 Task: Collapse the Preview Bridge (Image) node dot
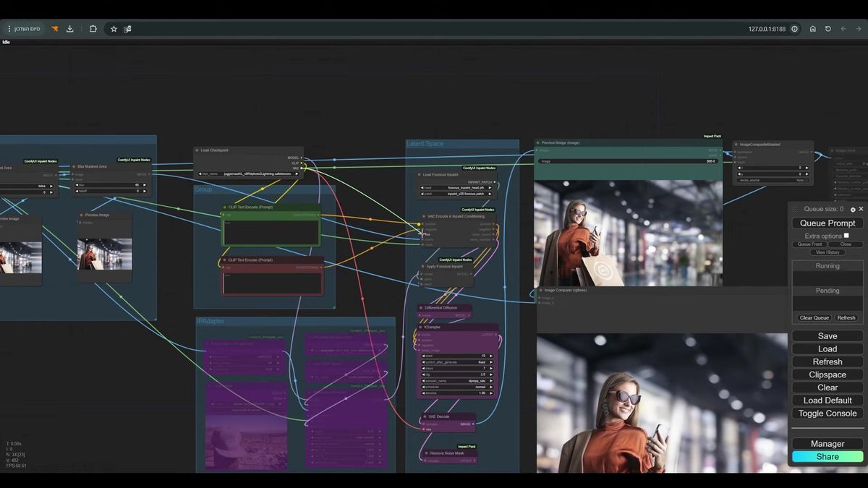click(x=538, y=143)
